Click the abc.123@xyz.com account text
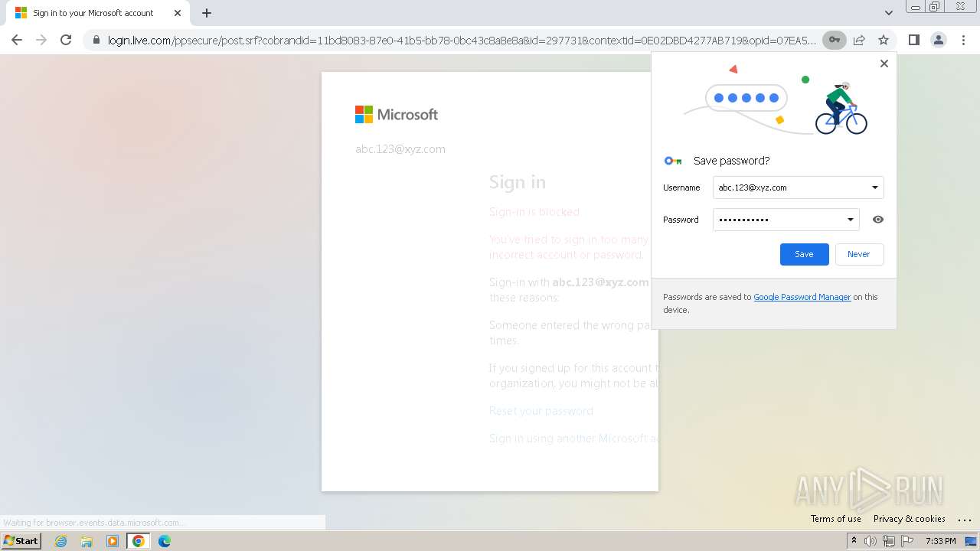 [x=400, y=149]
